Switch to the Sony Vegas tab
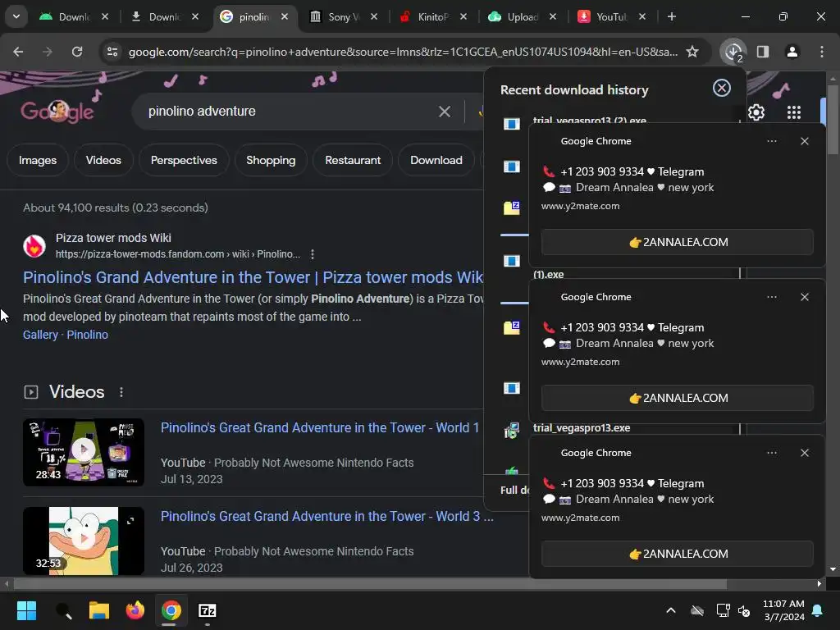 coord(343,16)
